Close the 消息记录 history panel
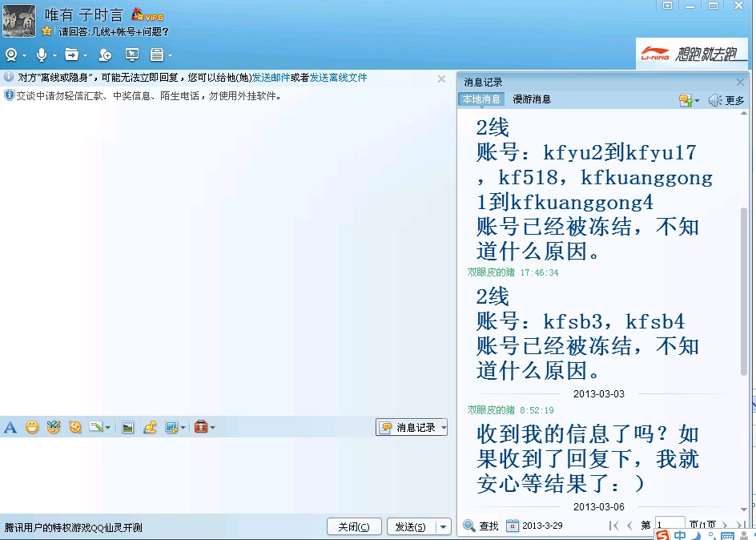Screen dimensions: 756x540 point(740,82)
